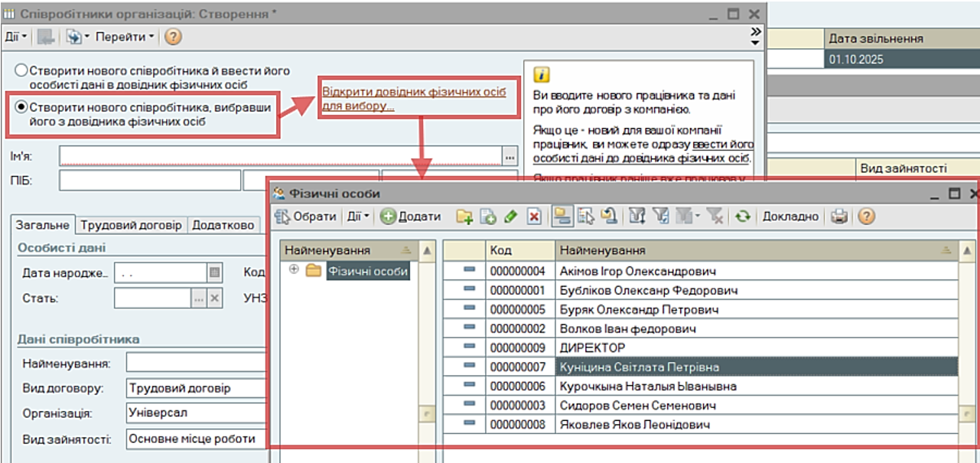Click the green refresh arrows icon
Image resolution: width=980 pixels, height=463 pixels.
click(x=741, y=217)
